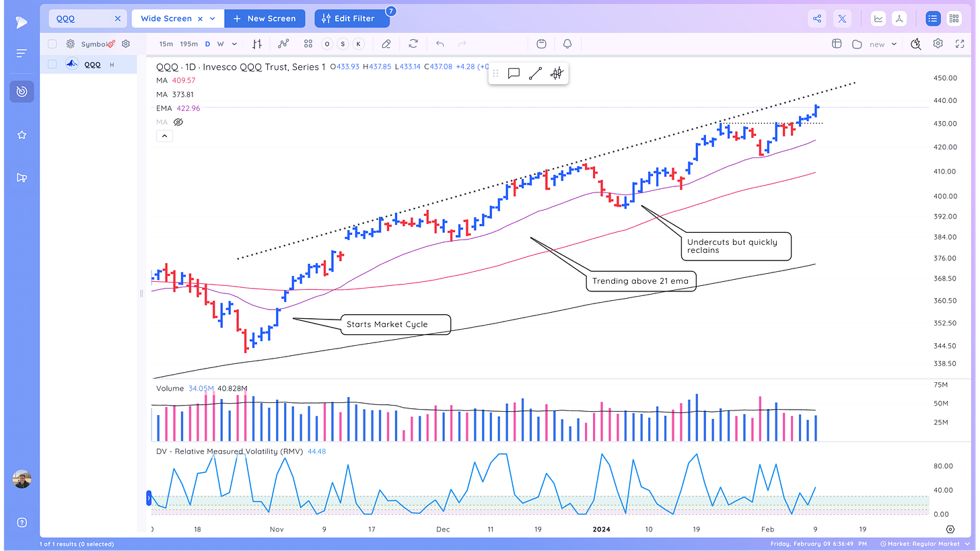
Task: Select the eraser tool in chart toolbar
Action: click(386, 44)
